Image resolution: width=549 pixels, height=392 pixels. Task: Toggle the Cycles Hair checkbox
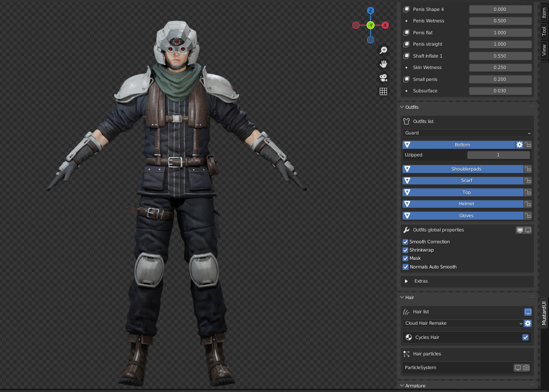click(x=526, y=338)
